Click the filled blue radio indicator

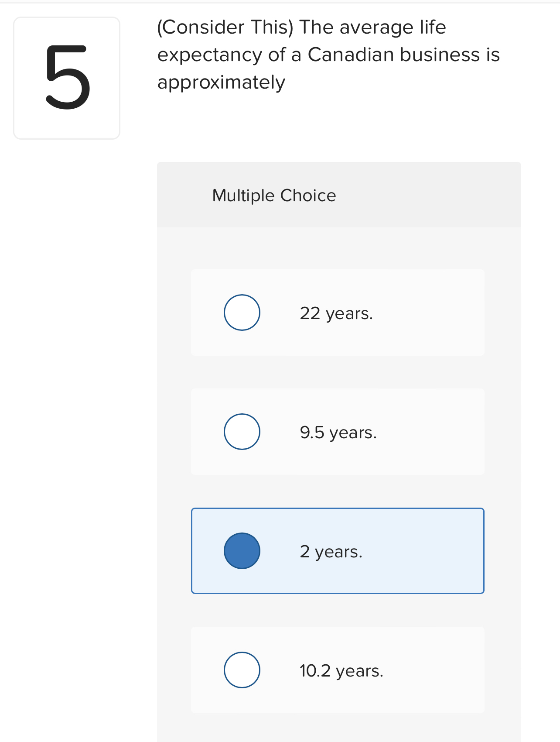tap(242, 551)
